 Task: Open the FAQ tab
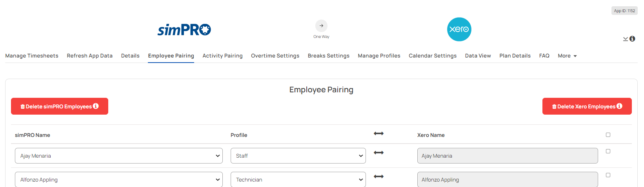tap(544, 56)
